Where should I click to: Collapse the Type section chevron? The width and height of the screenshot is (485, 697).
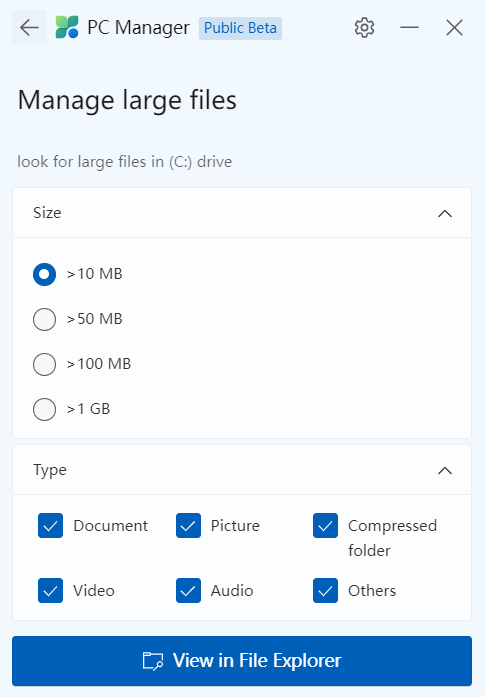tap(445, 470)
